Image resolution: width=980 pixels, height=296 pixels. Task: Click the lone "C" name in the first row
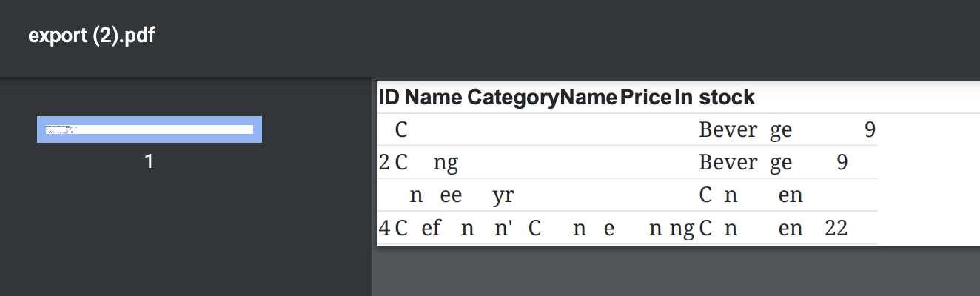(x=401, y=130)
